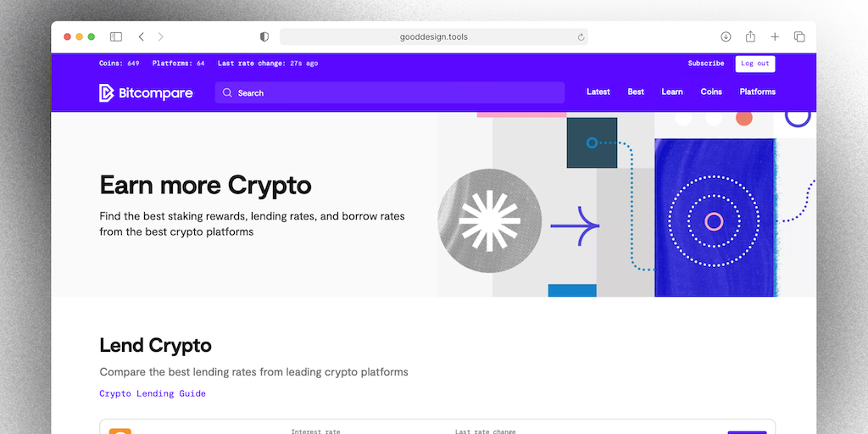Open the Safari downloads icon
The image size is (868, 434).
coord(726,36)
